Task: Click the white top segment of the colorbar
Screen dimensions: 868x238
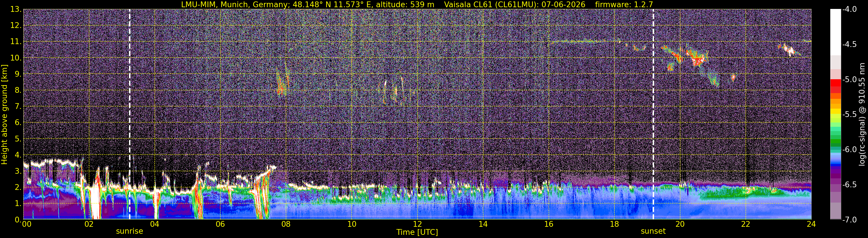Action: tap(835, 32)
